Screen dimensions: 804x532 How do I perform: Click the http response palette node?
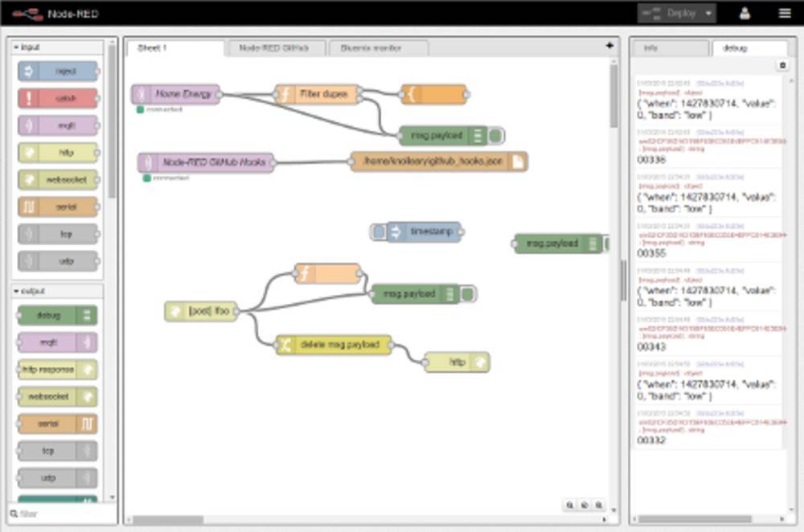point(58,370)
